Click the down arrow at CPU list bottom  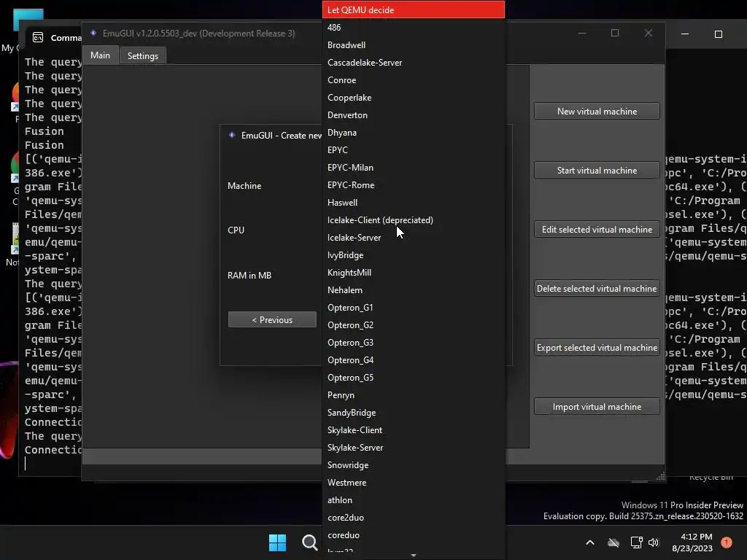(414, 555)
